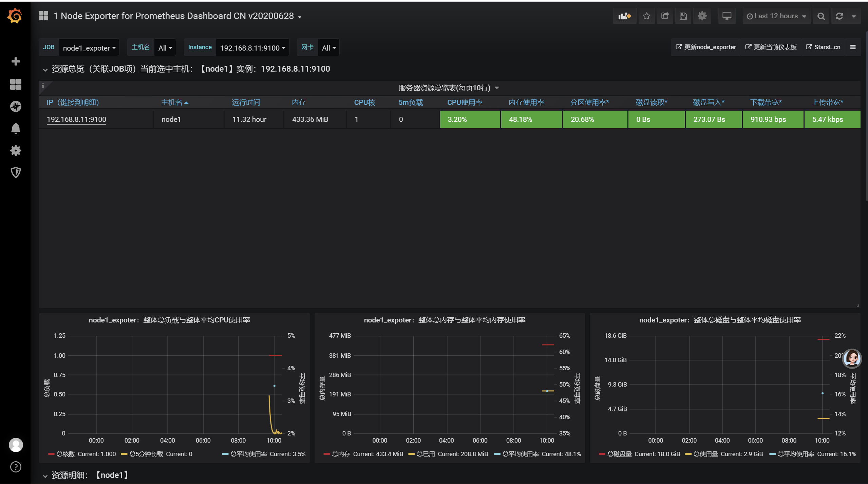
Task: Sort table by 上传带宽 column
Action: 827,103
